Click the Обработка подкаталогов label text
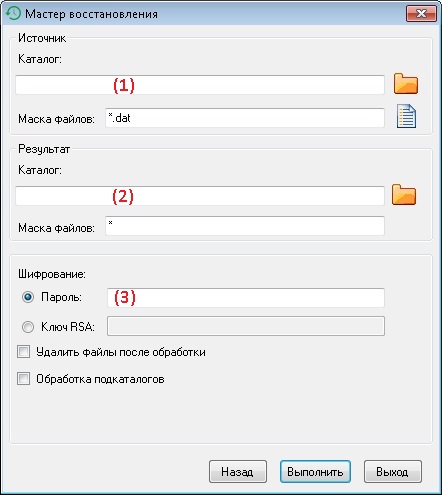Screen dimensions: 442x495 (100, 379)
